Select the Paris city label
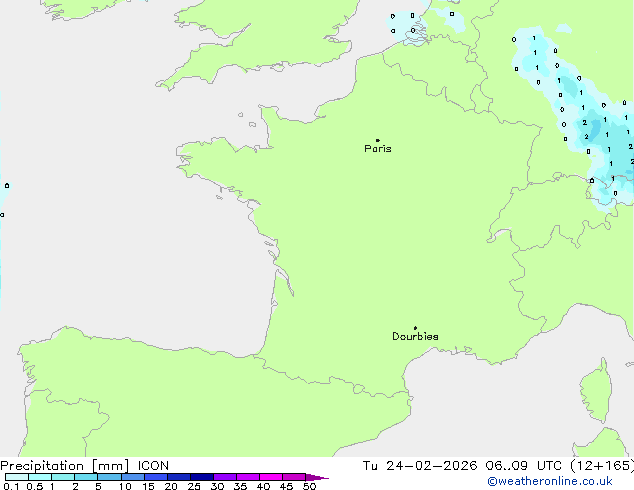This screenshot has width=634, height=490. click(x=378, y=149)
